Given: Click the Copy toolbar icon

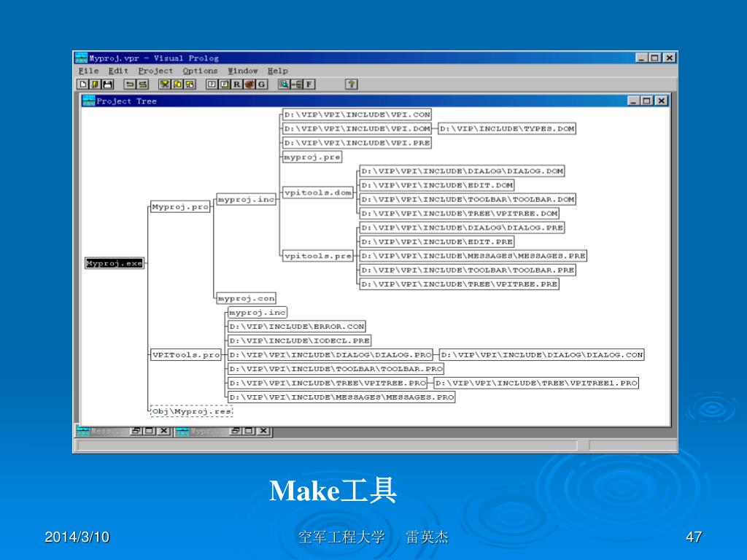Looking at the screenshot, I should [177, 85].
